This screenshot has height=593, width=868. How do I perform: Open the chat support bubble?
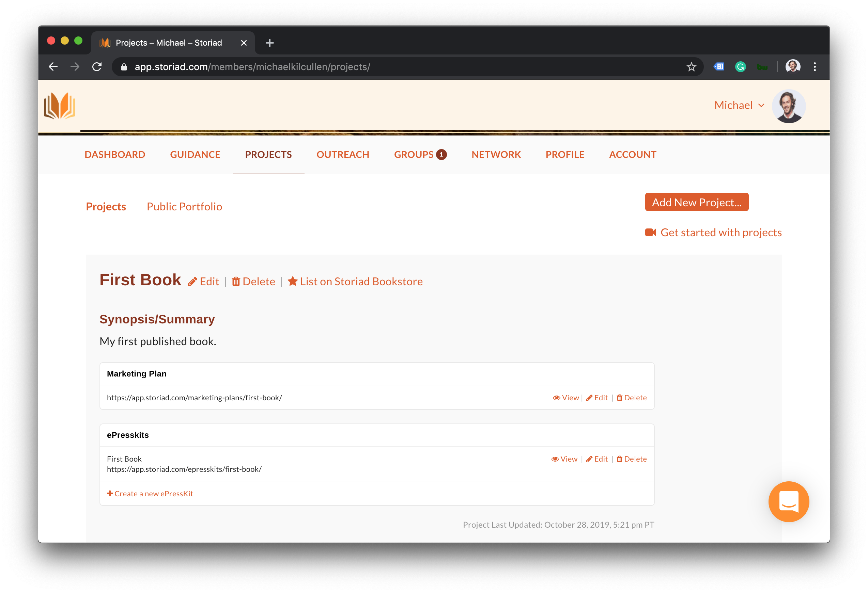click(x=788, y=501)
